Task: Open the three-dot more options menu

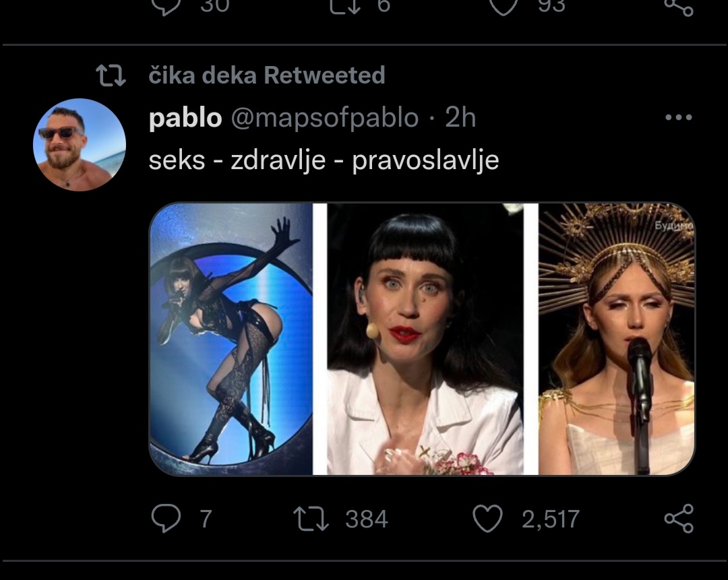Action: (678, 118)
